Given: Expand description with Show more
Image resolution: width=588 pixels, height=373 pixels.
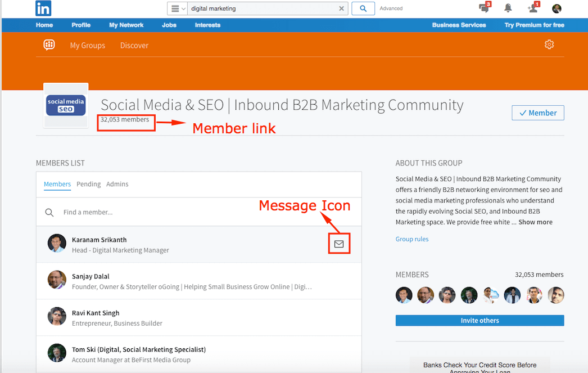Looking at the screenshot, I should coord(535,222).
